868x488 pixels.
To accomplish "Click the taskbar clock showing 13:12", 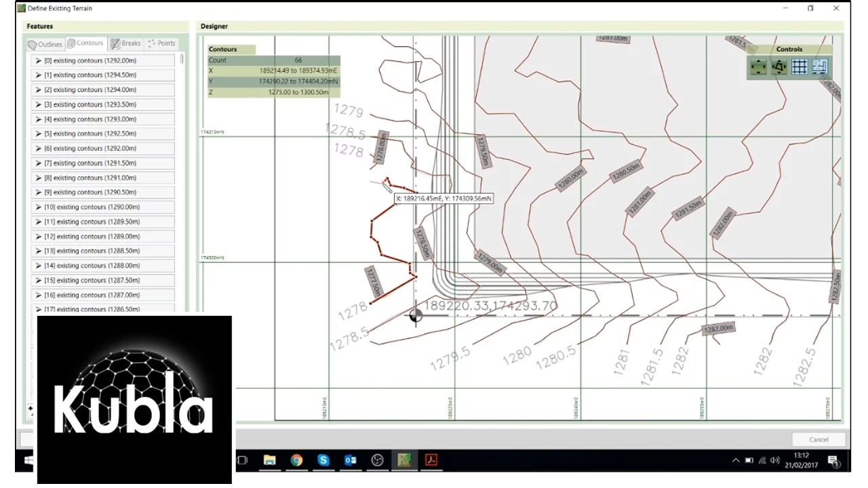I will click(801, 455).
